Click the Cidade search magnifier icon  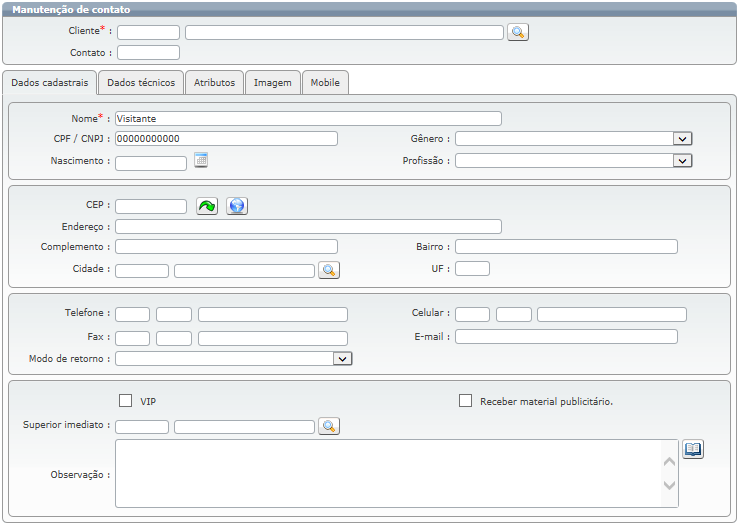(329, 270)
